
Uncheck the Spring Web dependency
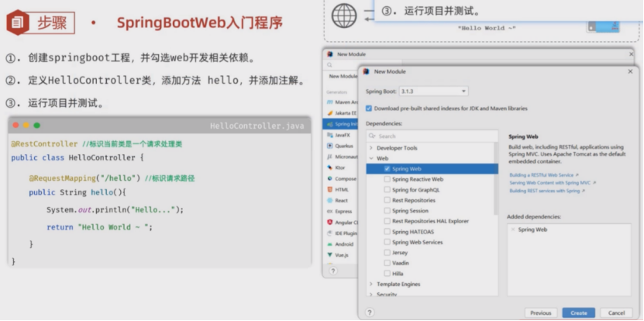coord(387,169)
